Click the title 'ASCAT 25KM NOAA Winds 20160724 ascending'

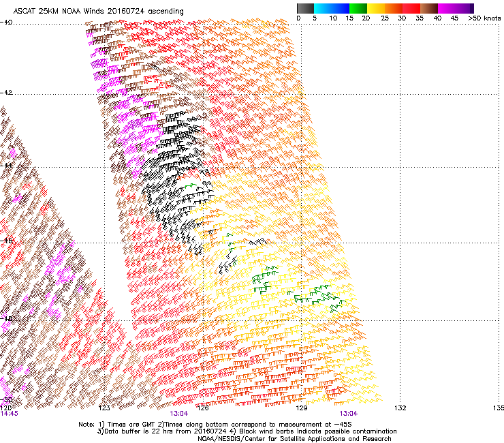tap(98, 12)
